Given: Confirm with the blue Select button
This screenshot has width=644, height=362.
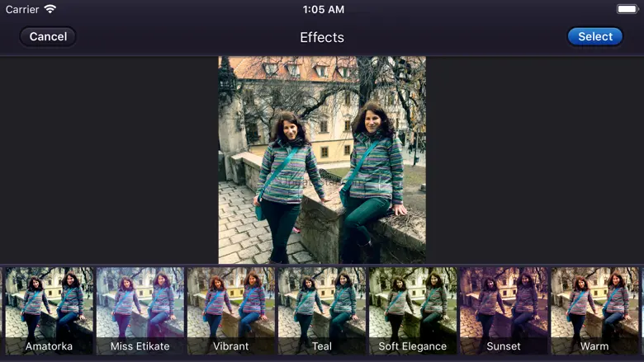Looking at the screenshot, I should pos(594,36).
